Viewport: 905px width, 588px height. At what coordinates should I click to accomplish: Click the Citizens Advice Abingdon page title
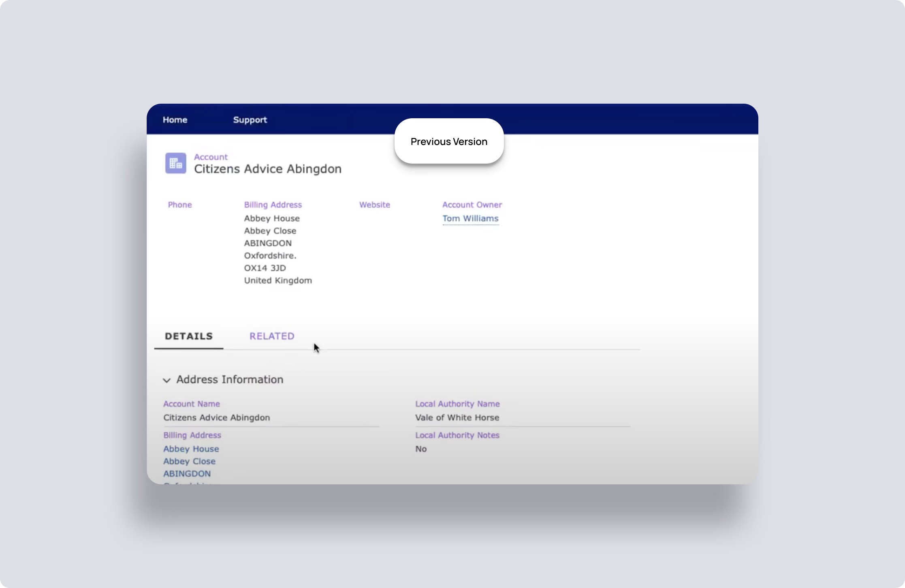pyautogui.click(x=268, y=169)
